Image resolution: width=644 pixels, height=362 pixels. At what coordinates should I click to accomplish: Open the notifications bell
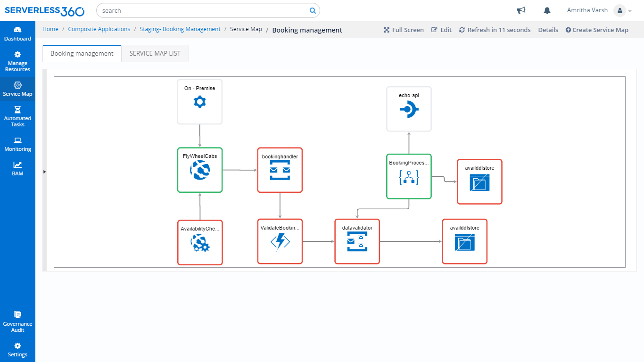click(x=547, y=10)
